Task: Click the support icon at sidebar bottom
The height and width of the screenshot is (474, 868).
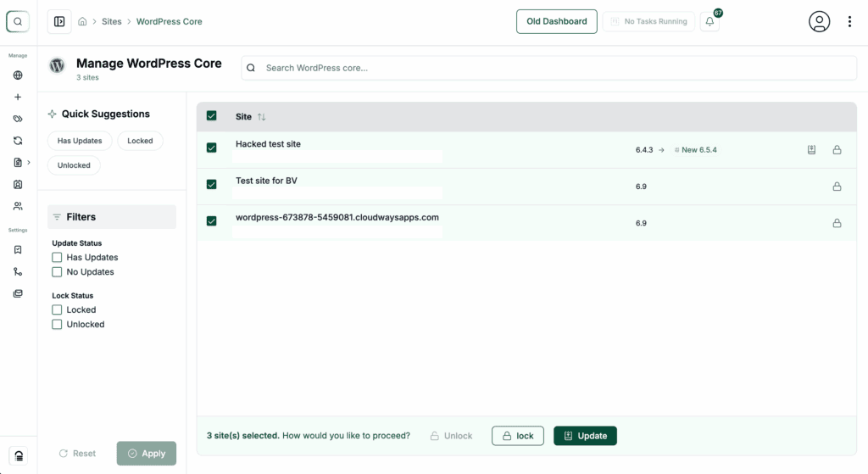Action: (x=19, y=455)
